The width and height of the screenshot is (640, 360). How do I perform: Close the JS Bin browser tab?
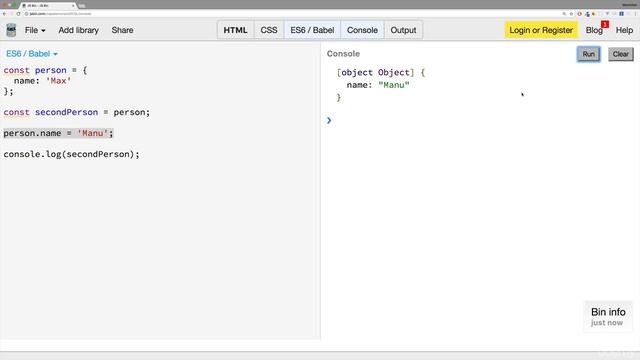click(x=73, y=6)
